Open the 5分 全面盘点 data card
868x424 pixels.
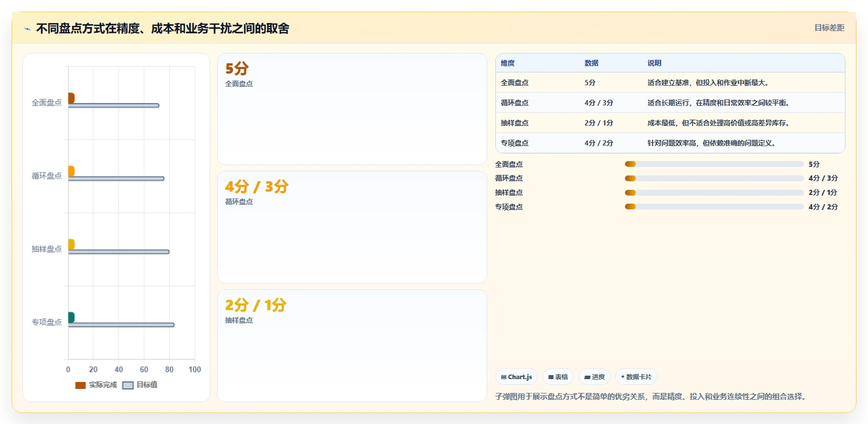pos(352,109)
